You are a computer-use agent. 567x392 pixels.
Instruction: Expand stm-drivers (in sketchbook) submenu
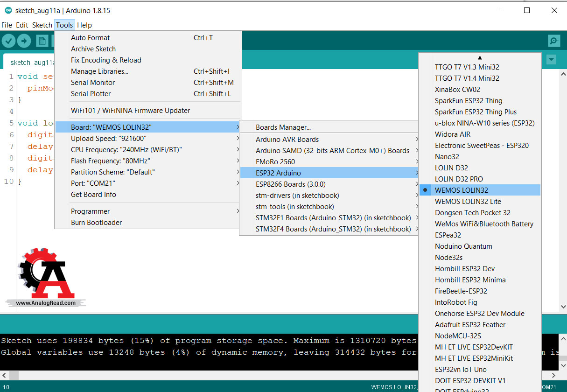pos(329,196)
